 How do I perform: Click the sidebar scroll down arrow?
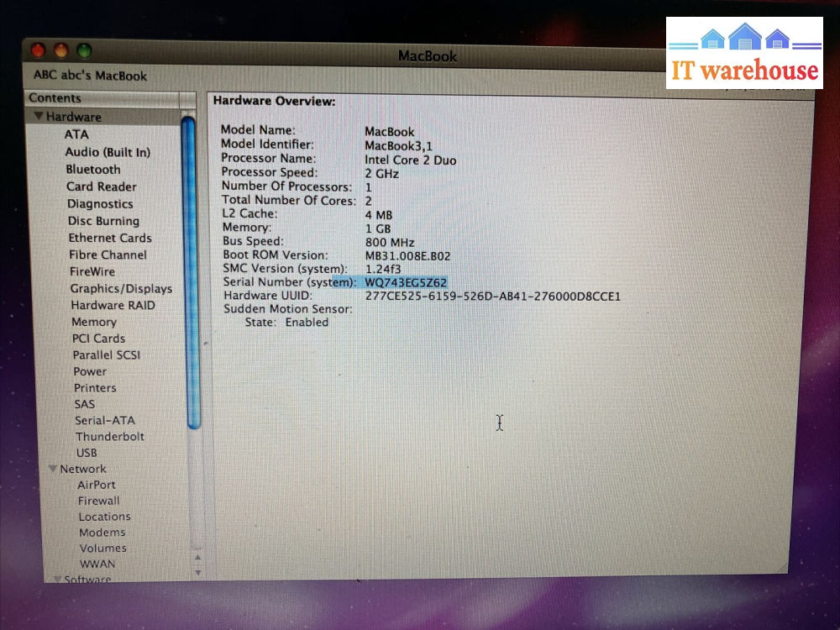197,571
